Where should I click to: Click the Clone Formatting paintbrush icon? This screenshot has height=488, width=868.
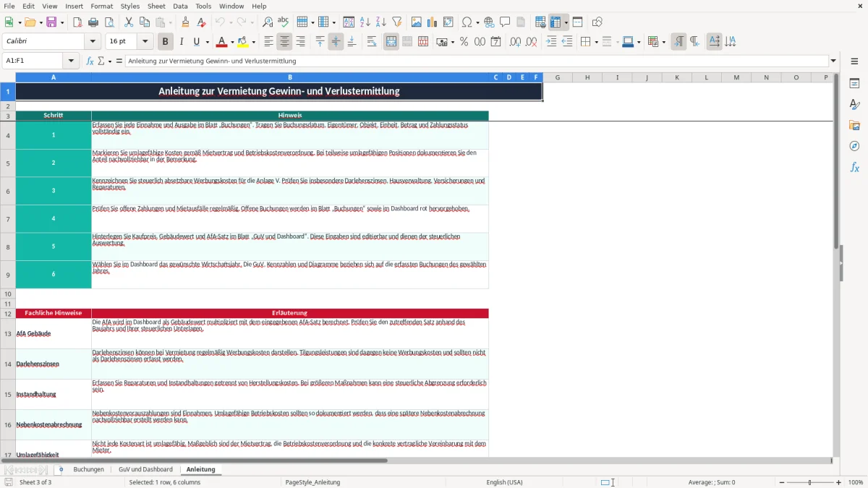pyautogui.click(x=186, y=22)
